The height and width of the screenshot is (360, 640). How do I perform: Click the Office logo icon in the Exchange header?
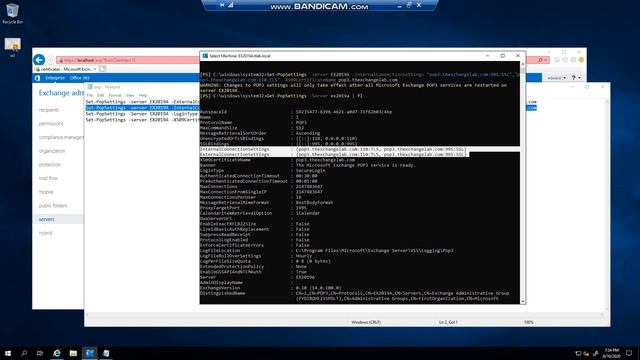click(38, 78)
